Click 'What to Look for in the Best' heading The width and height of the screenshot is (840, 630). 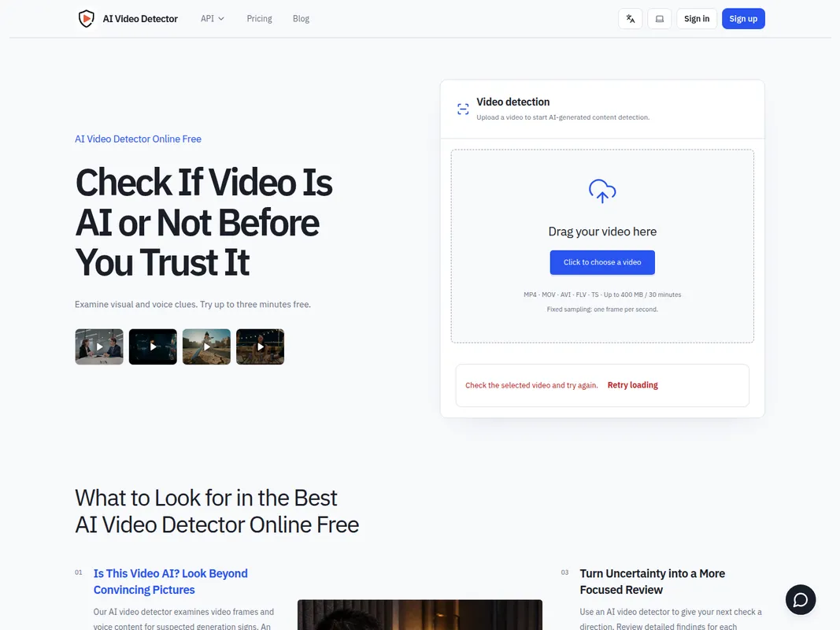point(217,511)
